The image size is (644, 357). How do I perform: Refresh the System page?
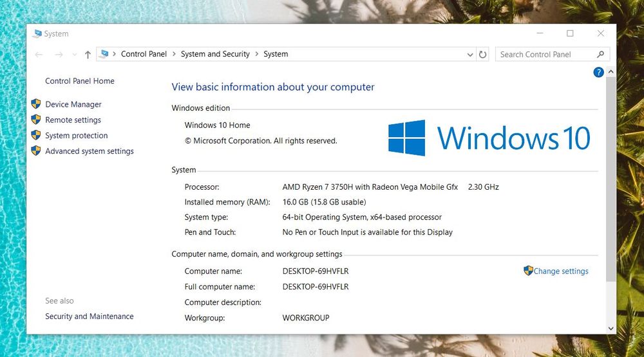point(482,55)
